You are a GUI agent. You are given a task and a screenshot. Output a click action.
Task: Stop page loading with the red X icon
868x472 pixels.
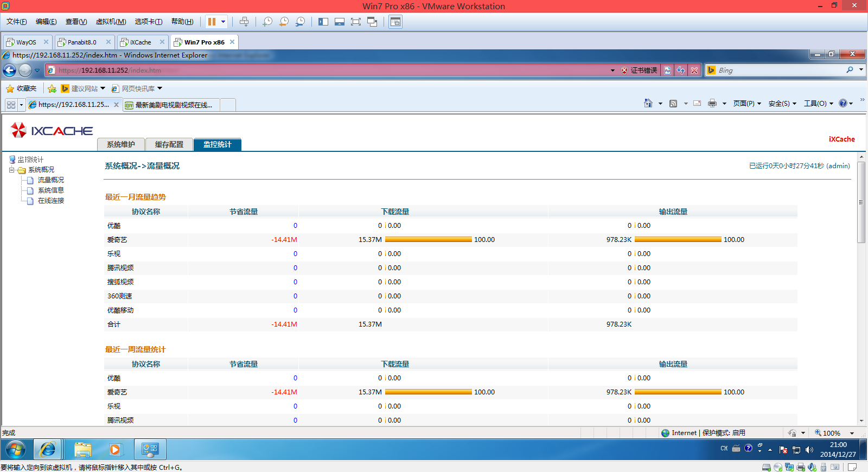(x=694, y=71)
